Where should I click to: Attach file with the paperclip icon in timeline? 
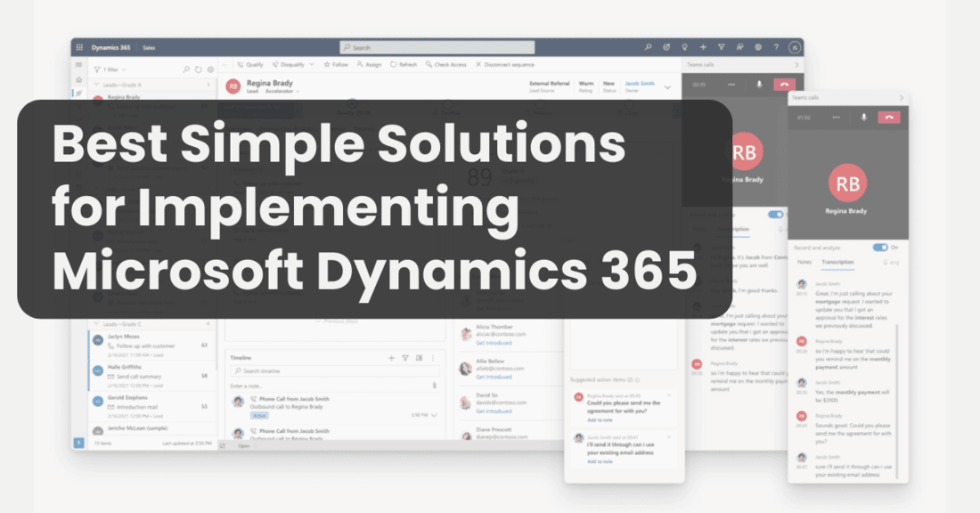435,387
